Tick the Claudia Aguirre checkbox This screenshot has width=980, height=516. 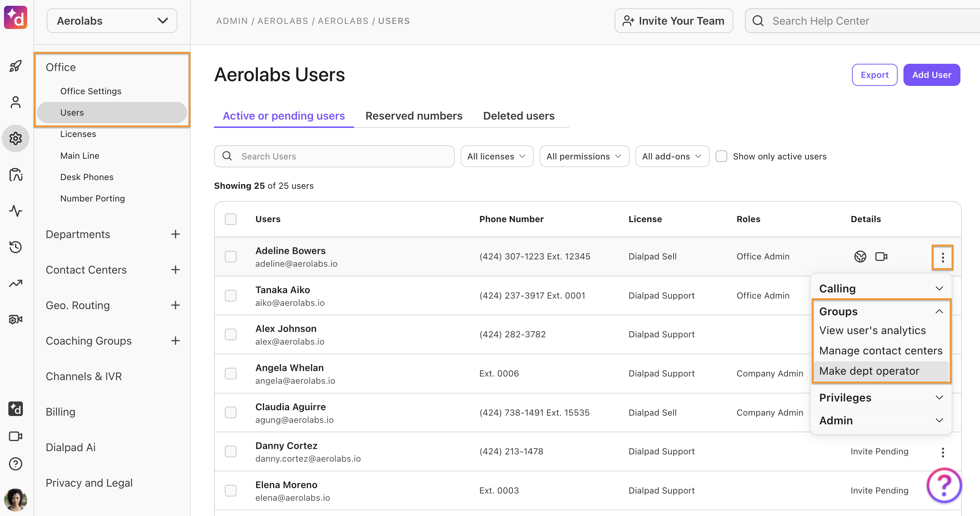click(231, 412)
